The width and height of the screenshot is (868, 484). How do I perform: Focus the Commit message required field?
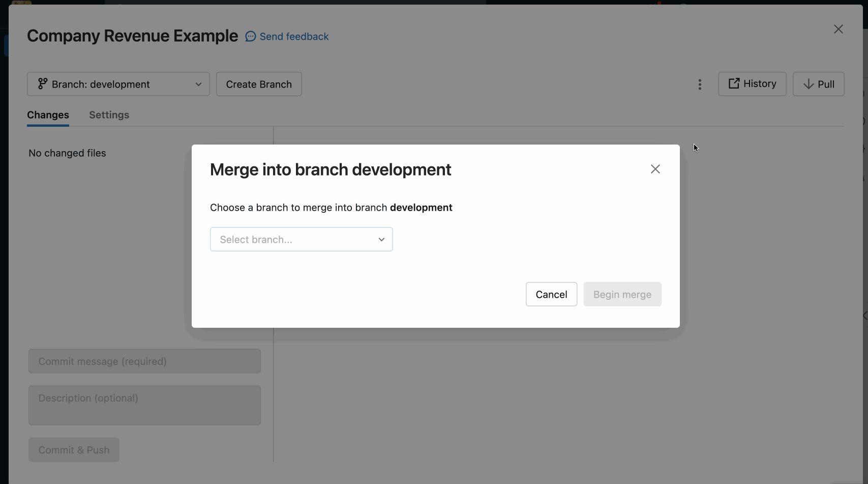pos(144,361)
